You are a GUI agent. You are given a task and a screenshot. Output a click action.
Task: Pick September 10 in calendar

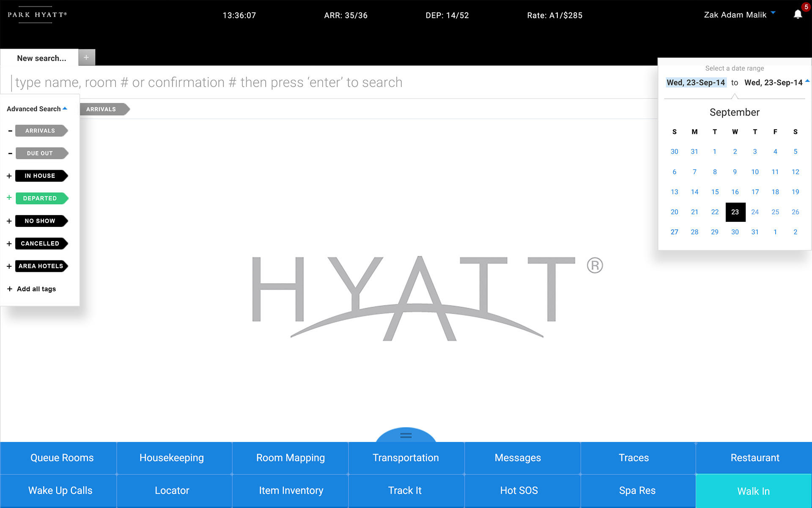pos(755,172)
